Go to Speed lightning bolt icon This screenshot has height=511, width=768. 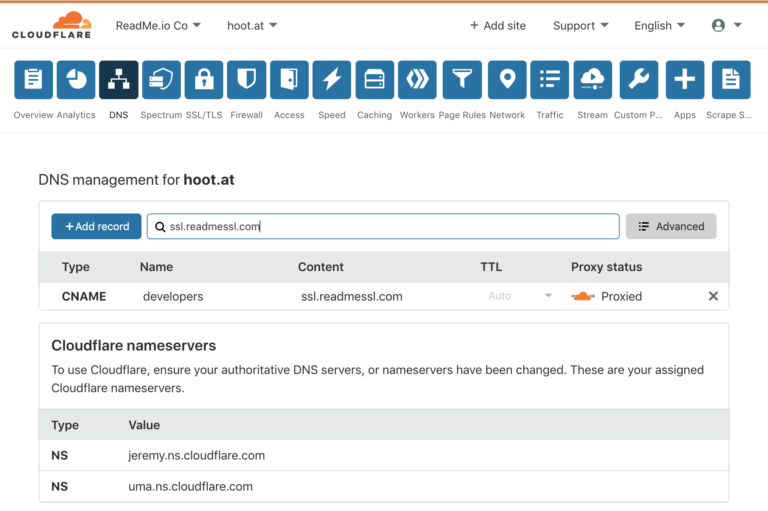[331, 80]
